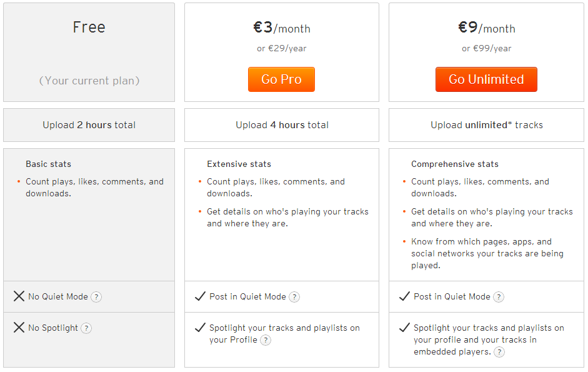Open help icon for Pro Quiet Mode
Screen dimensions: 588x372
pyautogui.click(x=294, y=297)
